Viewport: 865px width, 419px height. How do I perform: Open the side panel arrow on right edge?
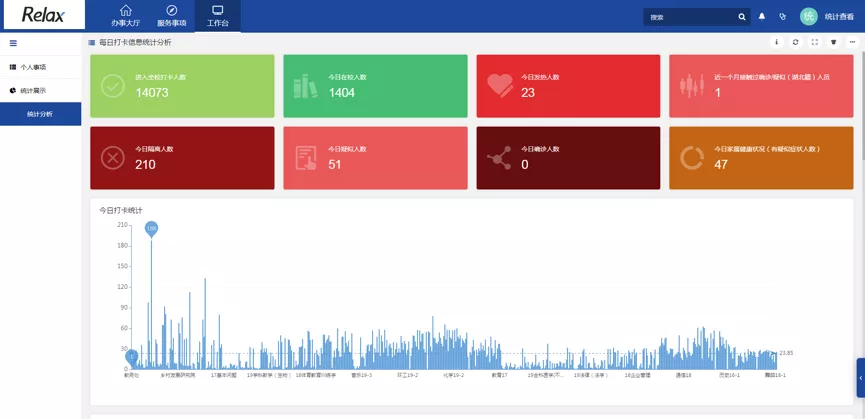point(860,378)
